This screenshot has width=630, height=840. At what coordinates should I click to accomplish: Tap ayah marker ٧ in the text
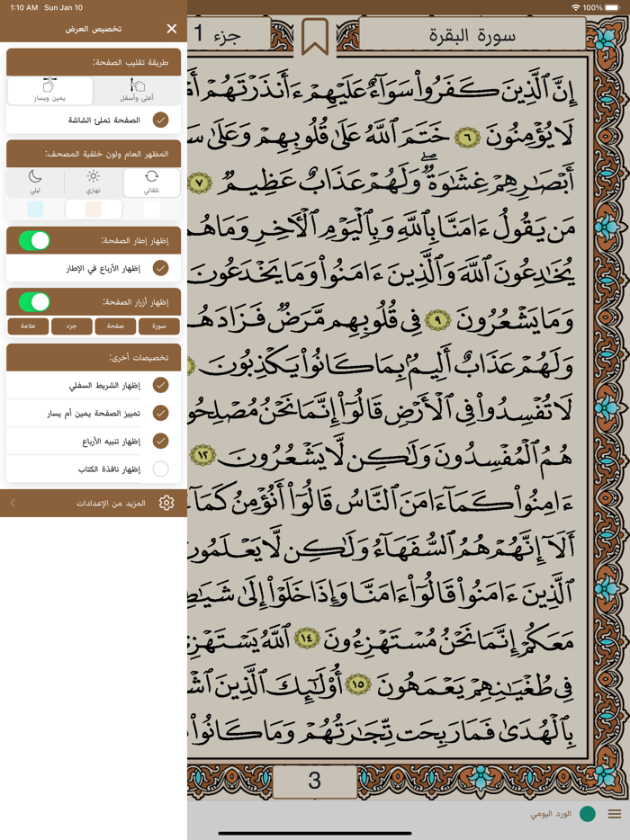click(200, 183)
